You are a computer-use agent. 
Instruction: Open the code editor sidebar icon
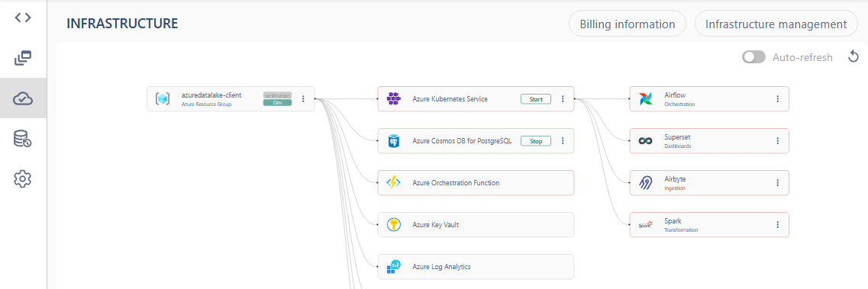(23, 17)
